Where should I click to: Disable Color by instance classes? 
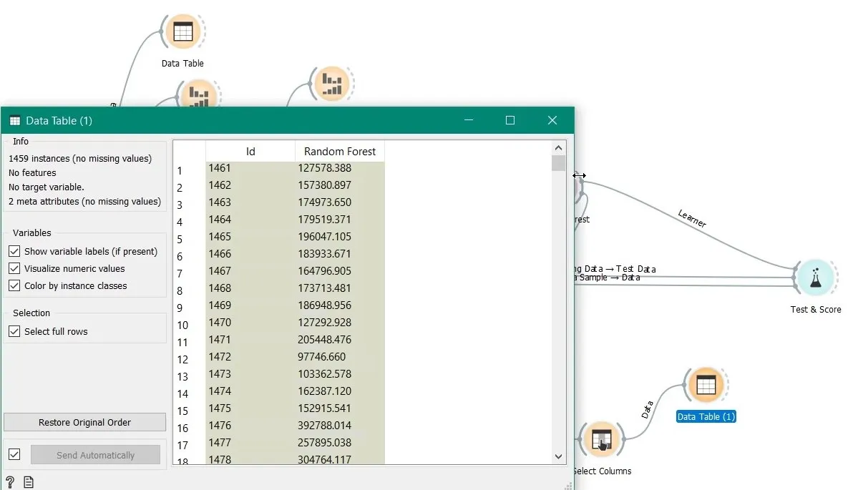(x=14, y=285)
